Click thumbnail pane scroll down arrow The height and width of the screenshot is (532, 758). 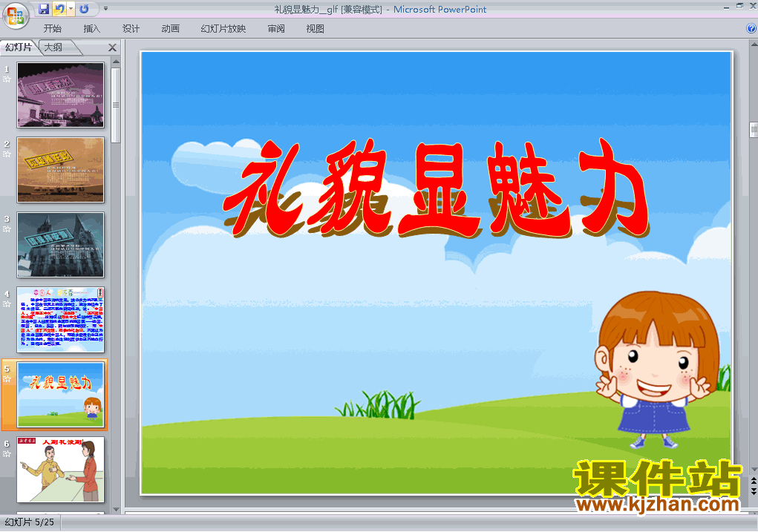(116, 509)
